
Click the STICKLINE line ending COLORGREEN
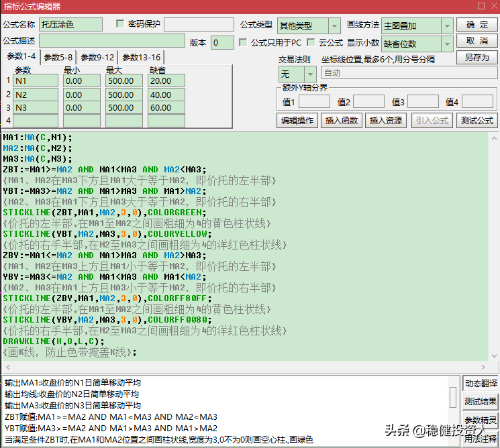[x=105, y=213]
